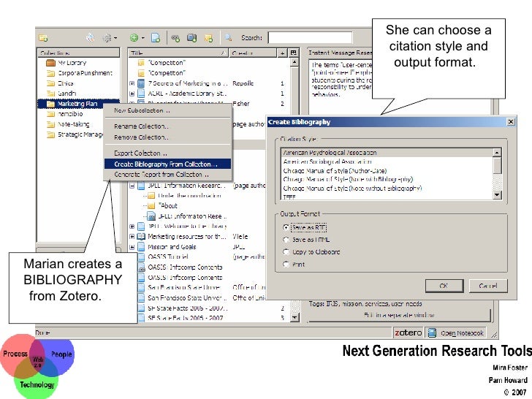Select the "About" child item
Screen dimensions: 532x399
pyautogui.click(x=168, y=205)
